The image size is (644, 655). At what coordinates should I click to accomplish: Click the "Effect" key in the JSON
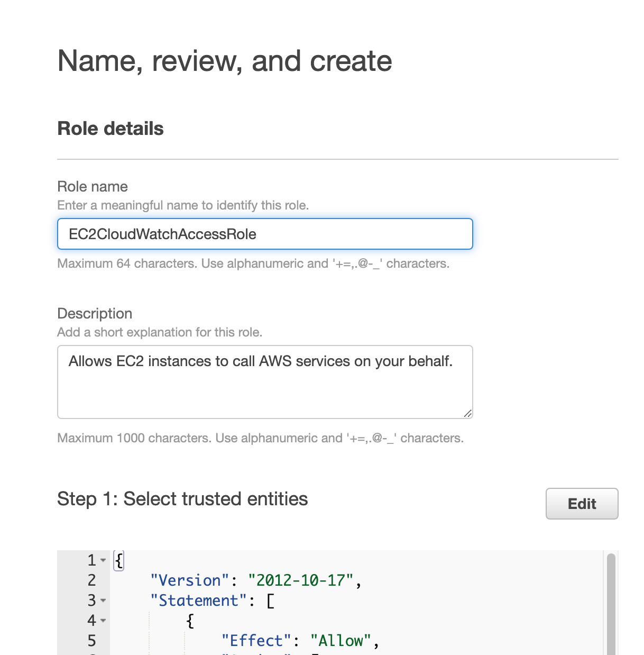click(x=256, y=641)
